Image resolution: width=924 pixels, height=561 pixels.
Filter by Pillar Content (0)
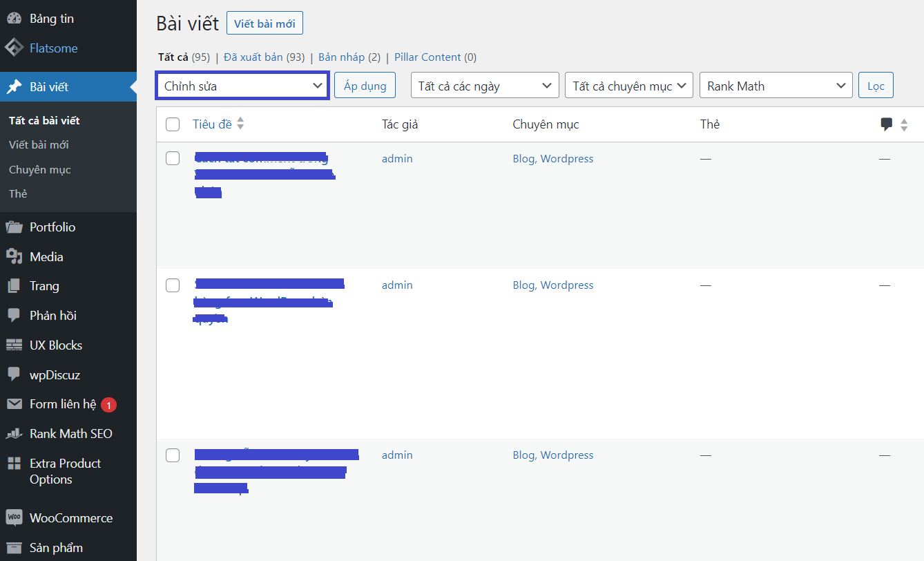point(436,57)
